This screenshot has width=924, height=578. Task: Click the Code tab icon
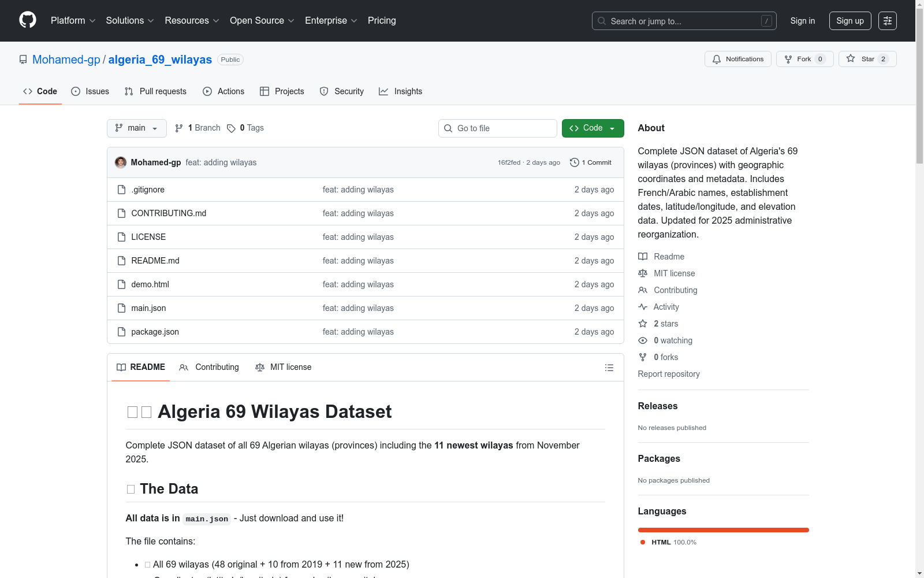coord(28,91)
